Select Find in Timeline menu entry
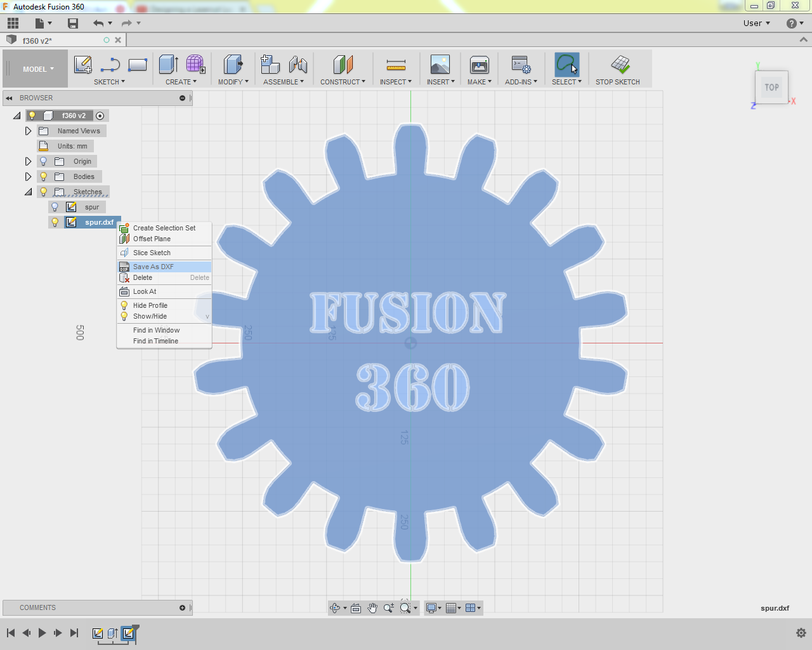 tap(155, 341)
